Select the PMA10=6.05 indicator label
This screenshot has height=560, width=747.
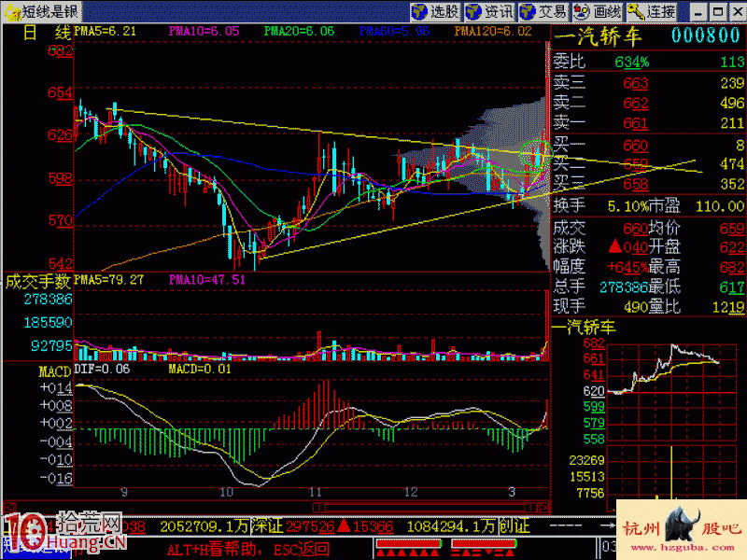[204, 32]
